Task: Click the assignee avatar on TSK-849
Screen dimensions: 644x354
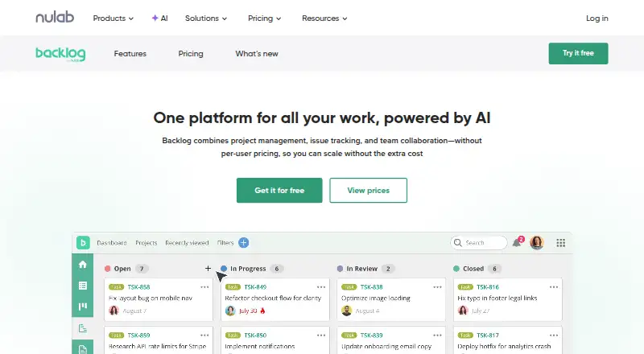Action: (x=230, y=311)
